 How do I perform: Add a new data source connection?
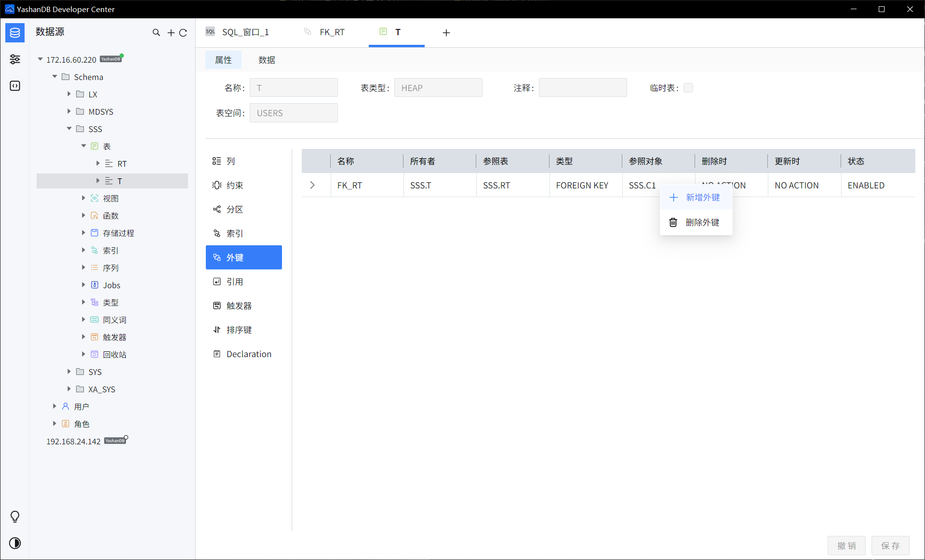click(171, 32)
